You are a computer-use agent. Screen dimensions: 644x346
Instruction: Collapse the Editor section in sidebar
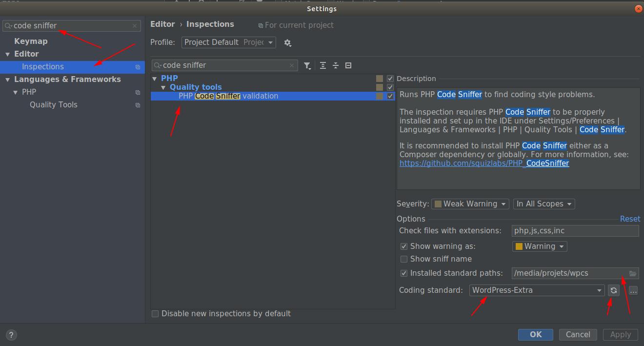point(7,54)
